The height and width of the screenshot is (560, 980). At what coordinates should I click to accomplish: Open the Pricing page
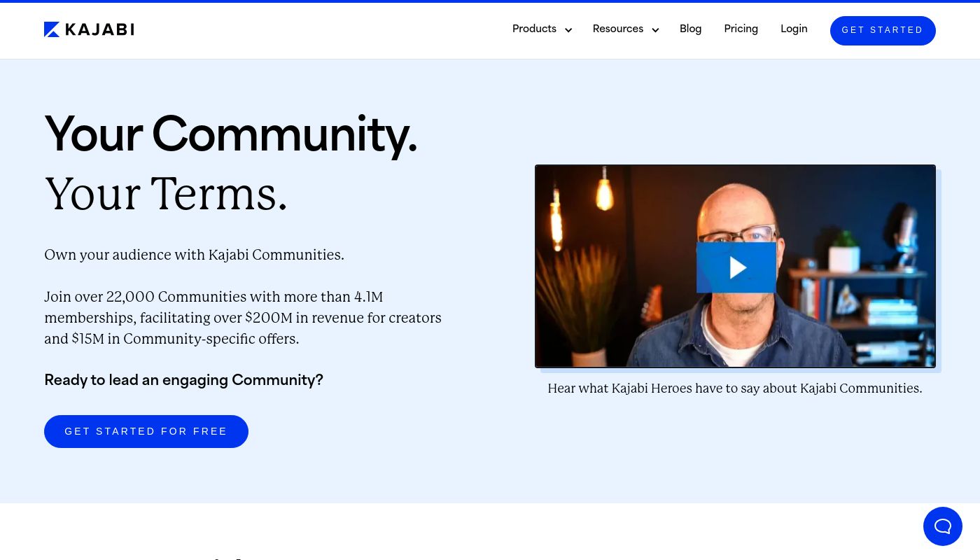click(741, 29)
